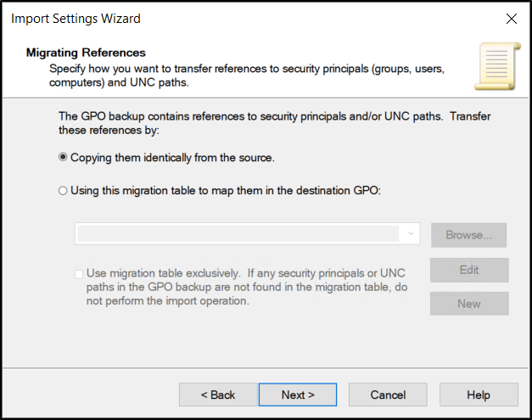Click the 'Specify how you want to transfer' description
Viewport: 532px width, 420px height.
246,66
